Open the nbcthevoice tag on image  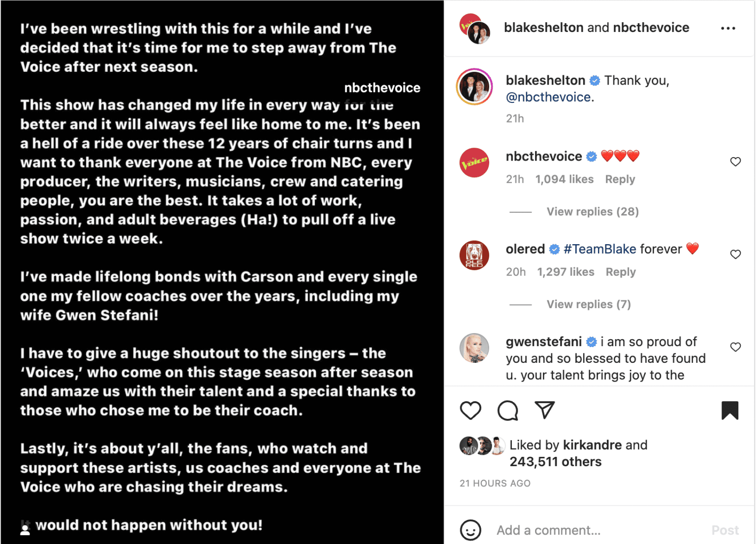(382, 88)
